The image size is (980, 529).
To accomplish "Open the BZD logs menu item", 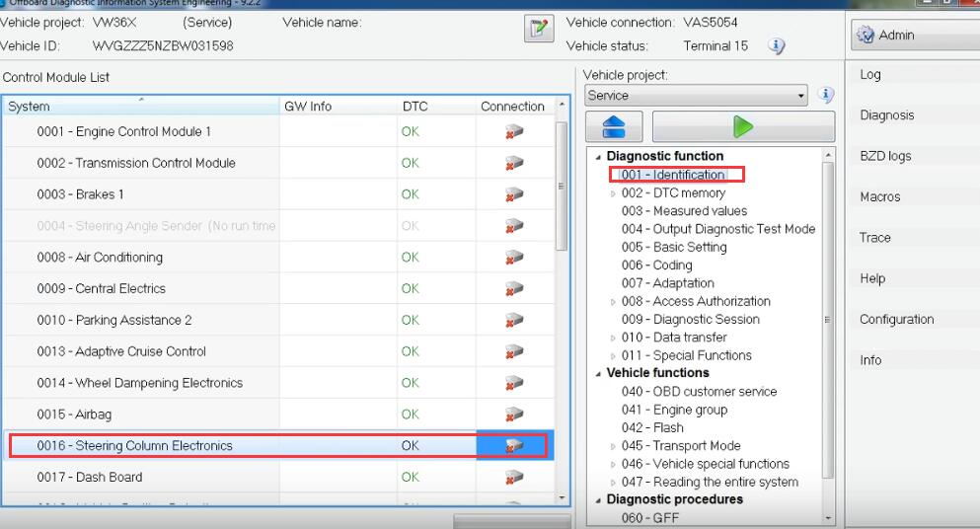I will pyautogui.click(x=885, y=156).
